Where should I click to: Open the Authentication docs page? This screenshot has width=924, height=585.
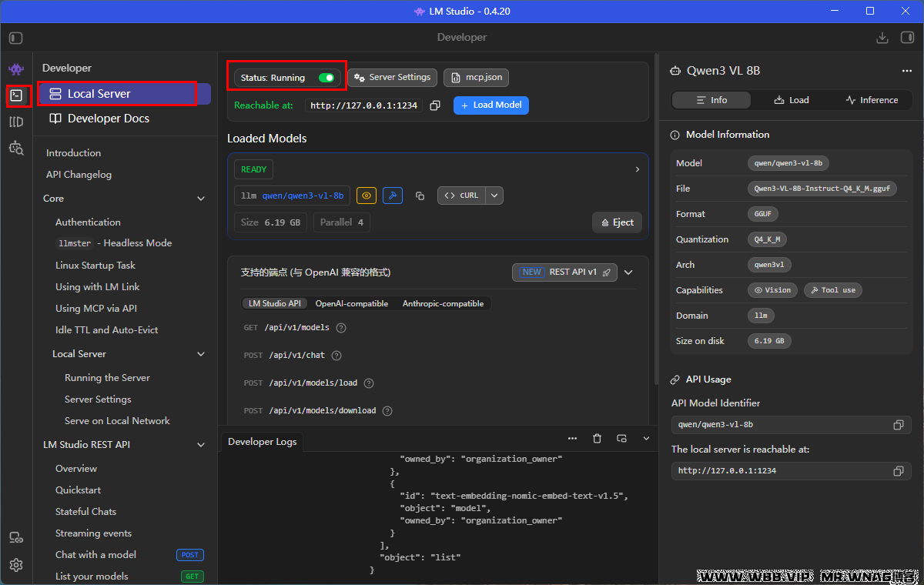[88, 222]
